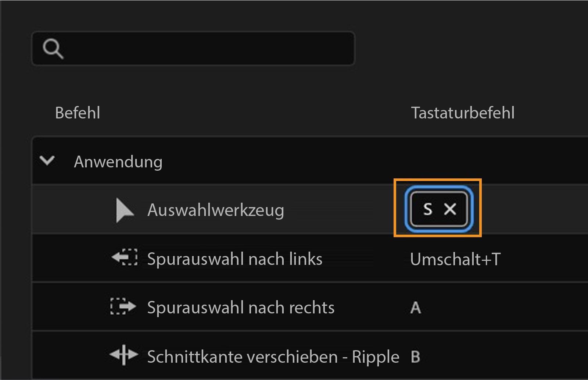588x380 pixels.
Task: Remove the S shortcut via the X
Action: point(450,210)
